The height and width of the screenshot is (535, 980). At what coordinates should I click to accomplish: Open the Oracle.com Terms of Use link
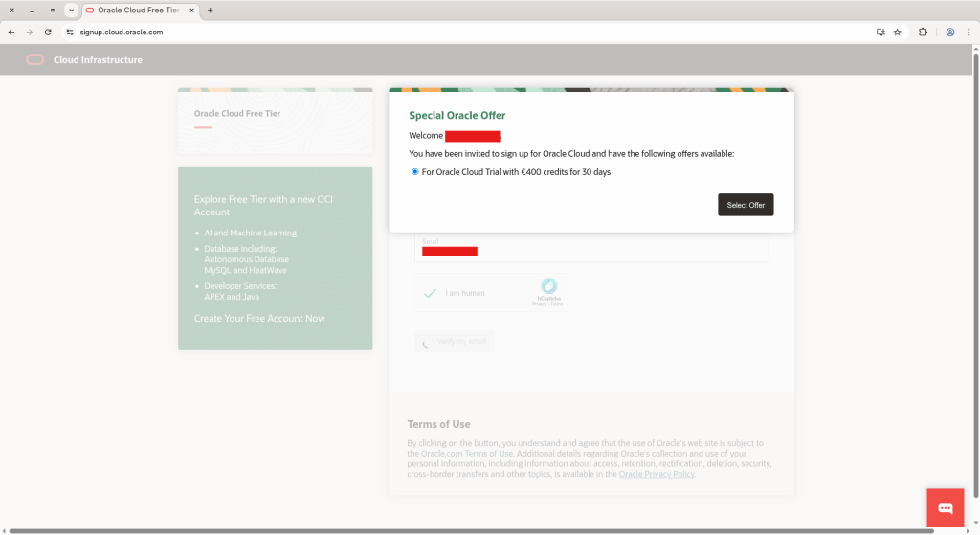click(x=467, y=453)
